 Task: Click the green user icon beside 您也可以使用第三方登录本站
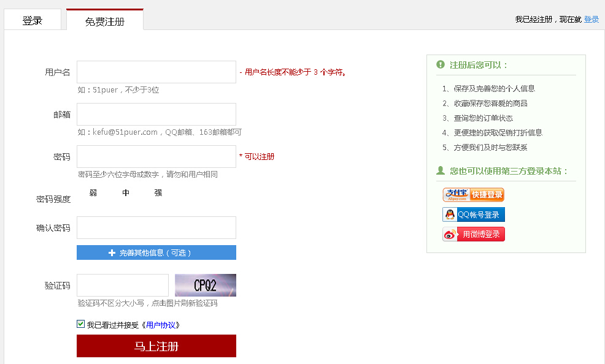coord(440,170)
